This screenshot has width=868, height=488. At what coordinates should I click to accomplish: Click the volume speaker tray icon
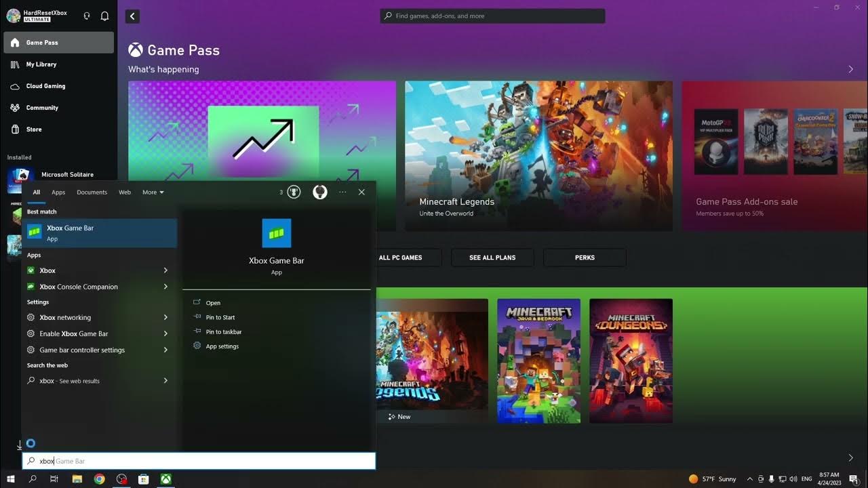(793, 479)
